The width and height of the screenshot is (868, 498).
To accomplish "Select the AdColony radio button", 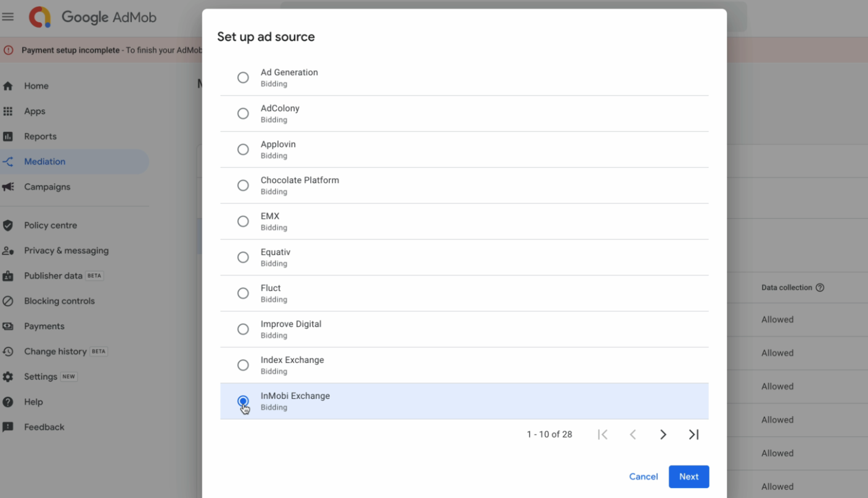I will click(243, 113).
